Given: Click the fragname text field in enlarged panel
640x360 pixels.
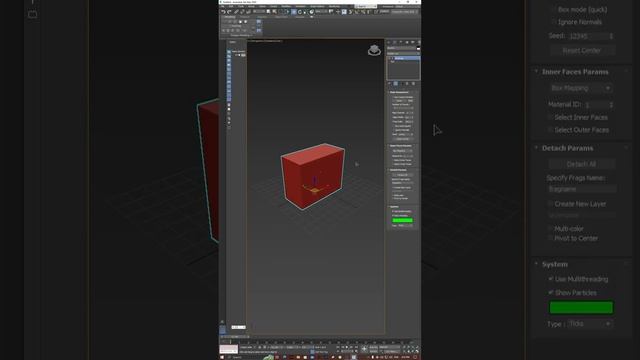Looking at the screenshot, I should coord(582,189).
